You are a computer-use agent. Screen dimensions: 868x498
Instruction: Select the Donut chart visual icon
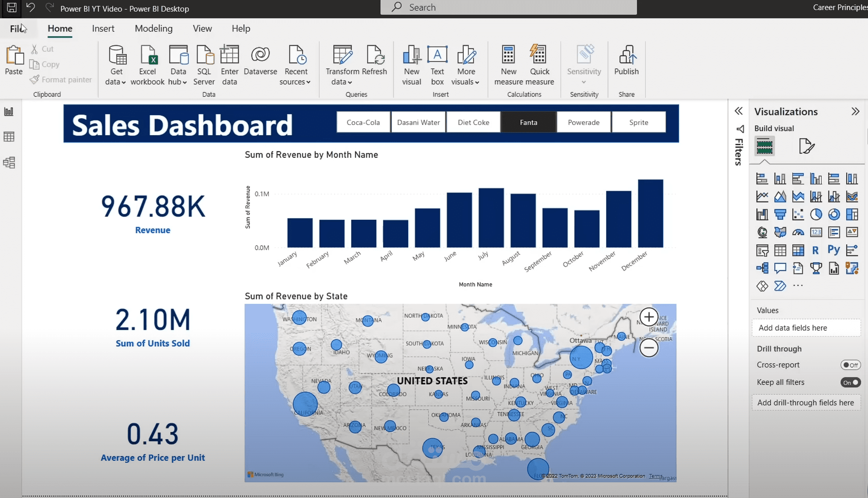click(834, 215)
